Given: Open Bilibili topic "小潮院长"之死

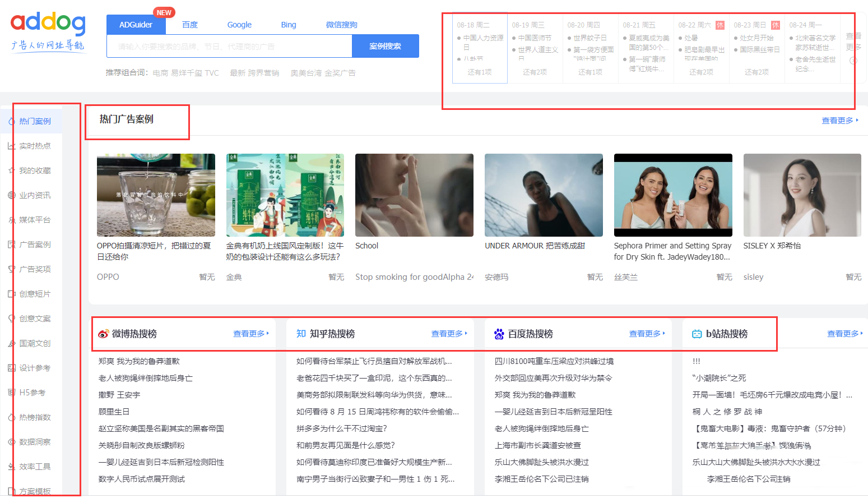Looking at the screenshot, I should [x=720, y=378].
